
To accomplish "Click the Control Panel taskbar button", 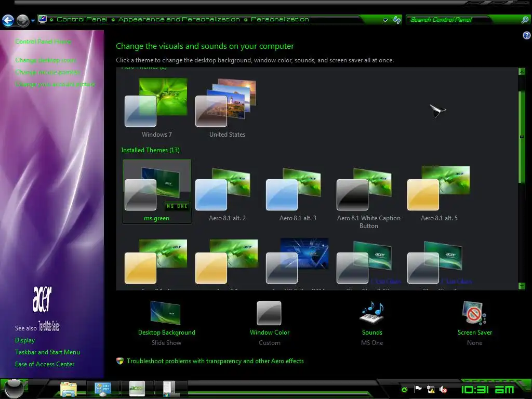I will [102, 389].
